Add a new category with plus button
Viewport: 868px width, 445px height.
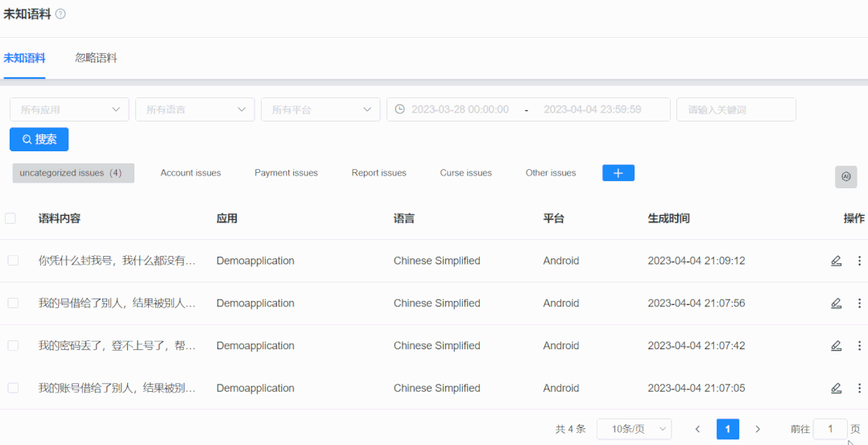pyautogui.click(x=618, y=173)
